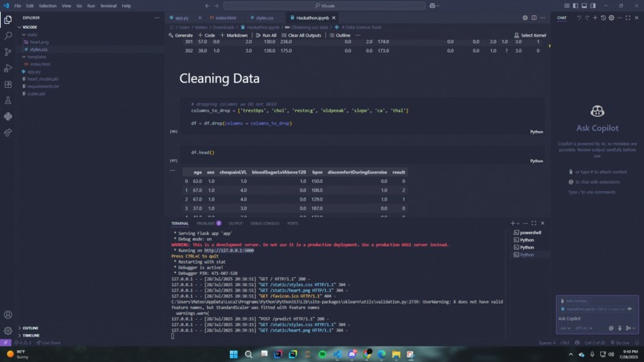Show Copilot chat history
This screenshot has width=644, height=362.
[x=603, y=18]
